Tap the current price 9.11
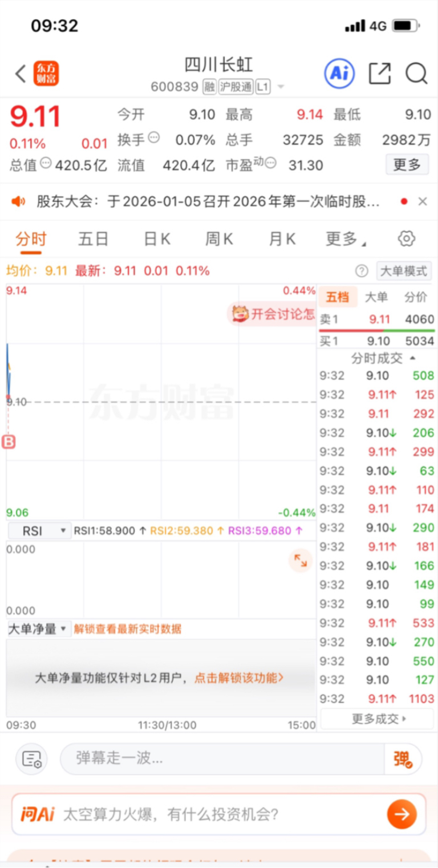This screenshot has width=438, height=868. pos(35,117)
